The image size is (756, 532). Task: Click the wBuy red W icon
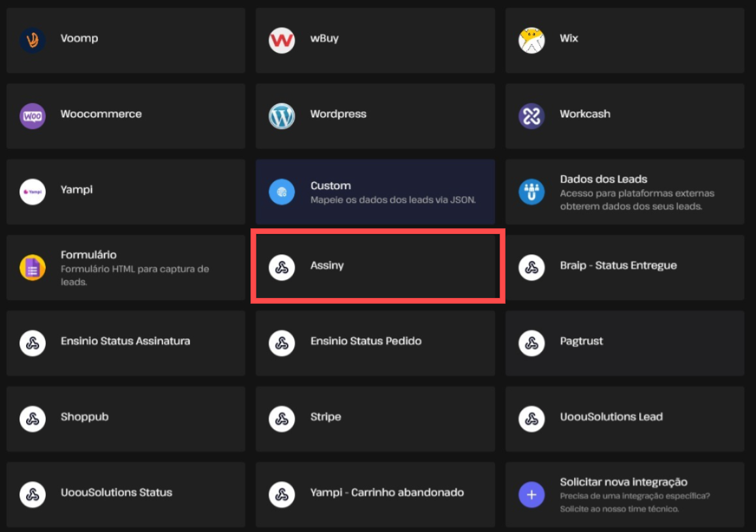coord(282,40)
